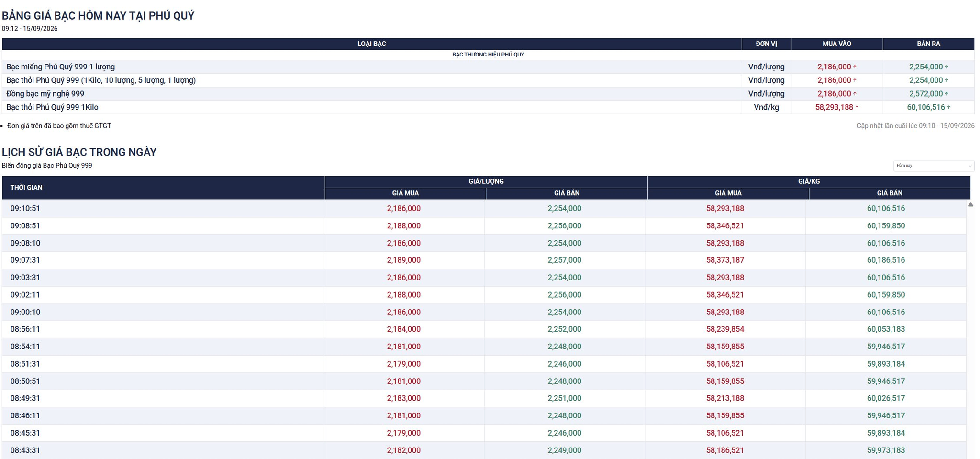Click up arrow beside 58,293,188 in the price board
Viewport: 980px width, 459px height.
(x=857, y=107)
